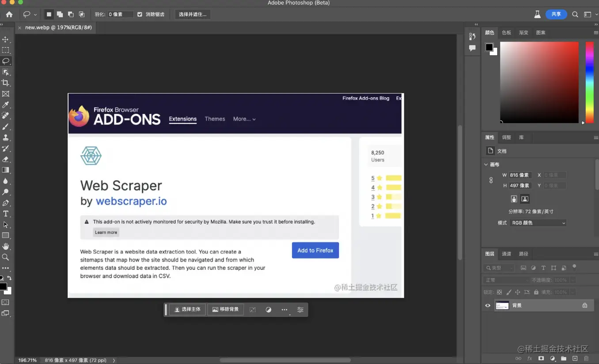Select the Brush tool
Viewport: 599px width, 364px height.
[x=6, y=126]
